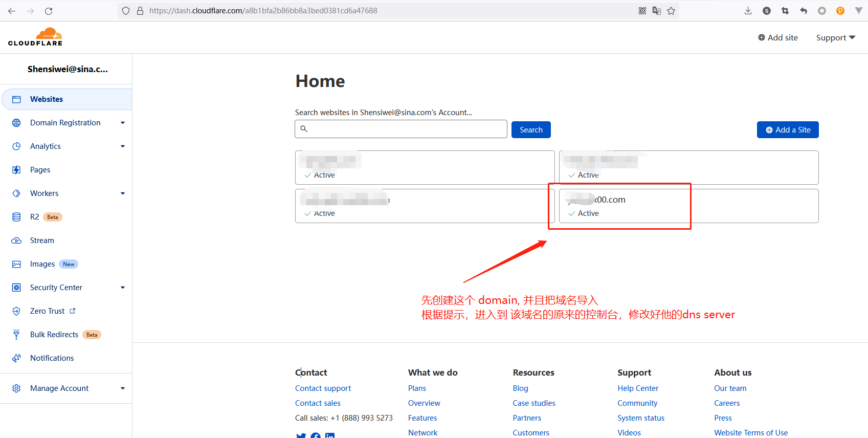Expand the Manage Account submenu arrow
This screenshot has width=868, height=438.
pos(123,388)
